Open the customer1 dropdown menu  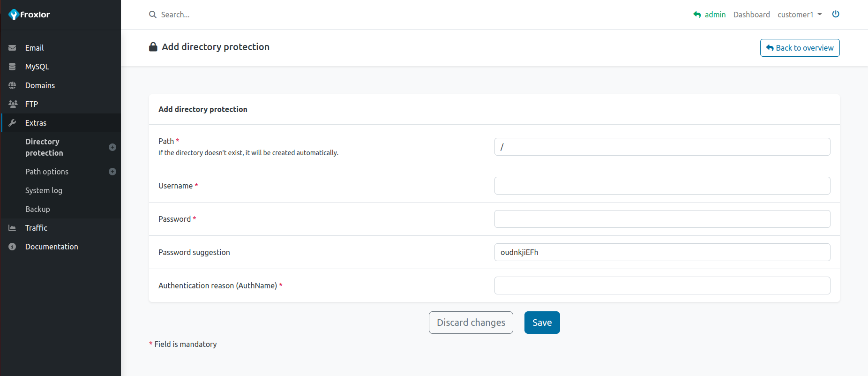click(x=800, y=15)
